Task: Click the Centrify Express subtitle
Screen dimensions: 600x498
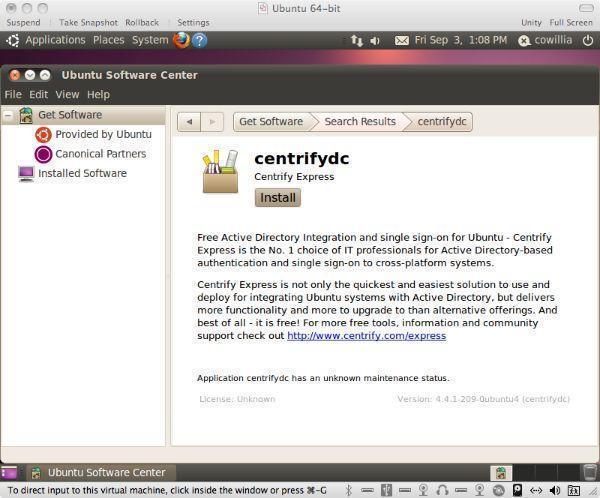Action: tap(294, 177)
